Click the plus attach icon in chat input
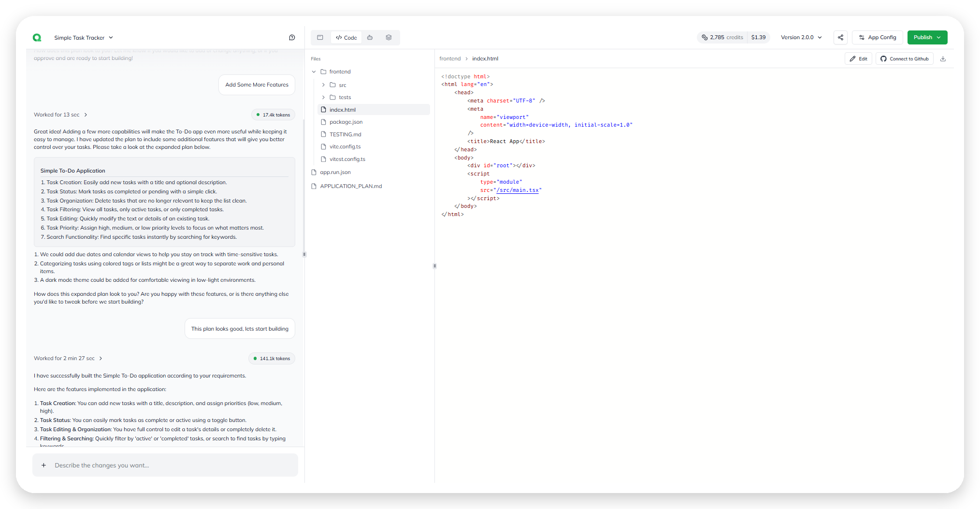This screenshot has height=509, width=980. 43,465
